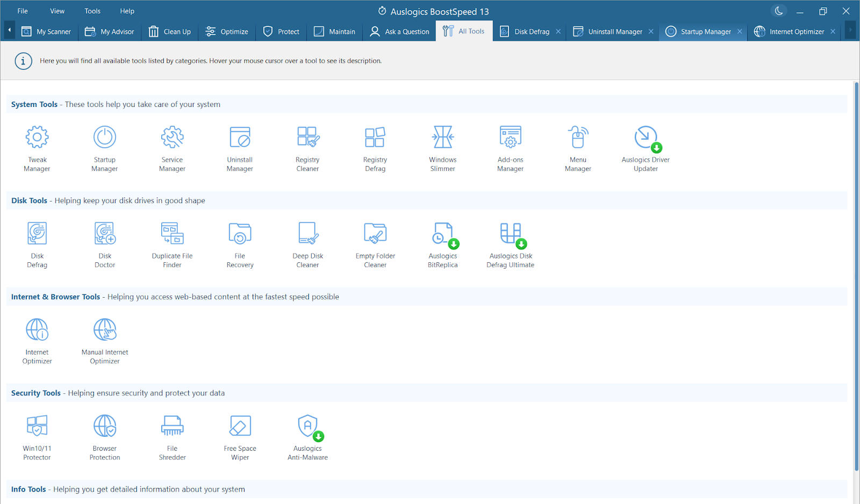
Task: Toggle dark mode moon icon
Action: (778, 11)
